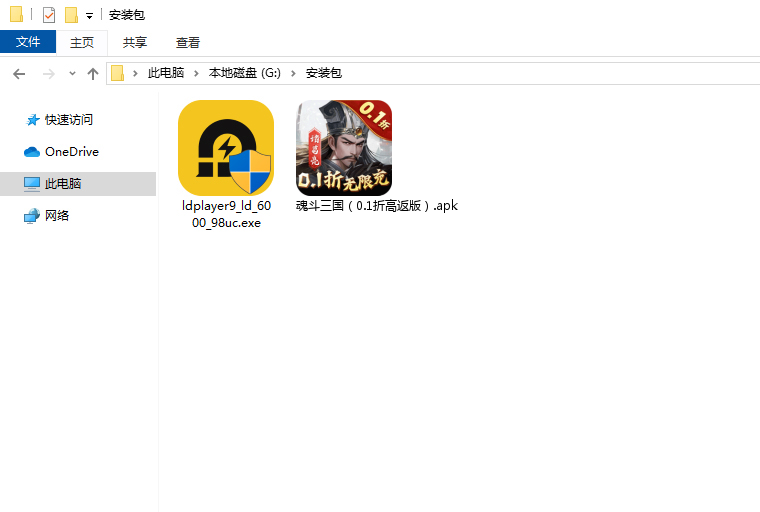Viewport: 760px width, 512px height.
Task: Navigate to 本地磁盘 (G:) breadcrumb
Action: pyautogui.click(x=245, y=73)
